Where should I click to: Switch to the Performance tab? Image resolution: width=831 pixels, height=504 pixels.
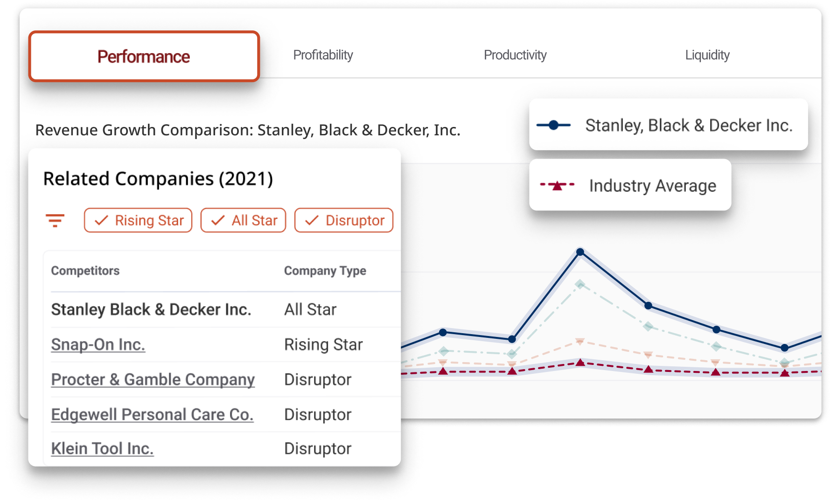[x=144, y=56]
